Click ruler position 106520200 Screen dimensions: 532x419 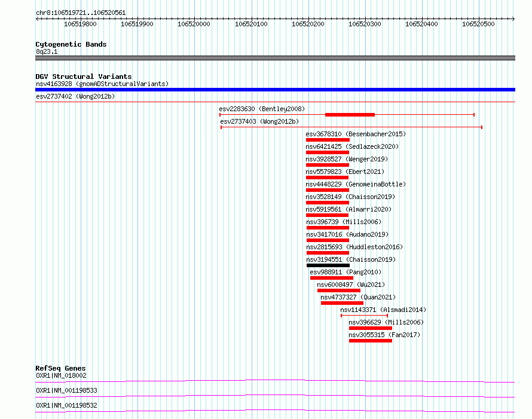coord(308,24)
